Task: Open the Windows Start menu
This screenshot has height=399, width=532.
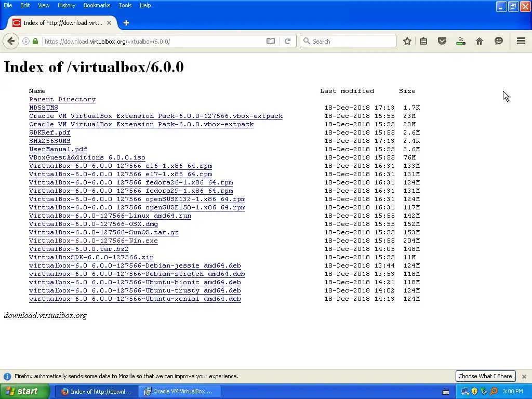Action: [24, 392]
